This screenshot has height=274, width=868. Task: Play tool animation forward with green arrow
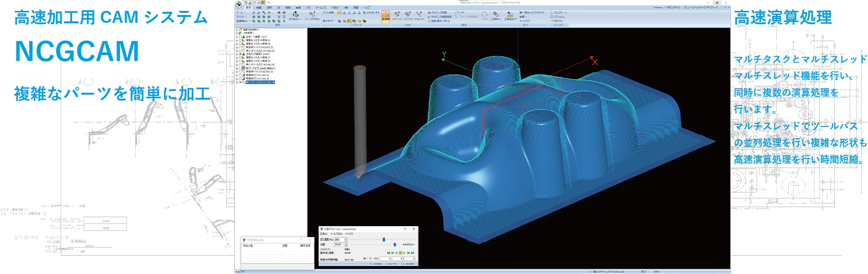(x=404, y=253)
